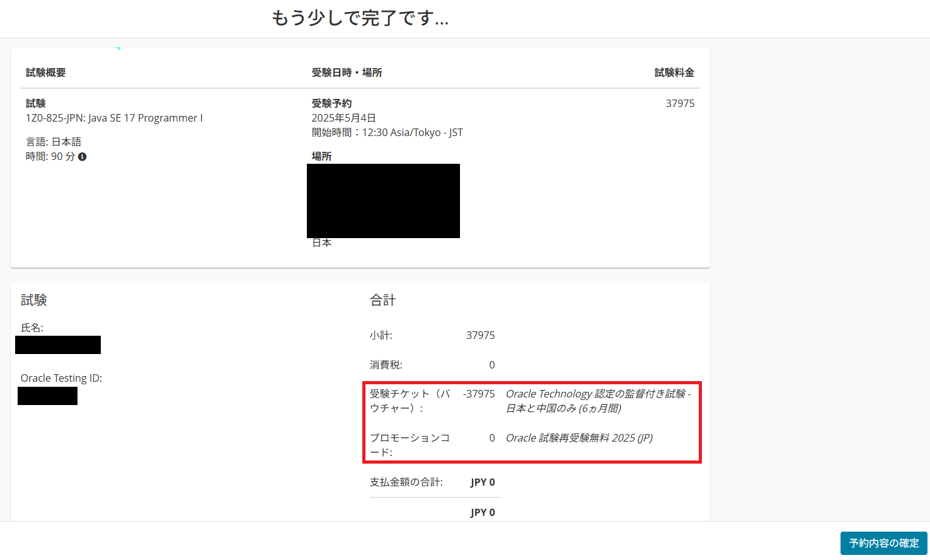This screenshot has height=560, width=930.
Task: Click the 開始時間 12:30 Asia/Tokyo line
Action: 387,132
